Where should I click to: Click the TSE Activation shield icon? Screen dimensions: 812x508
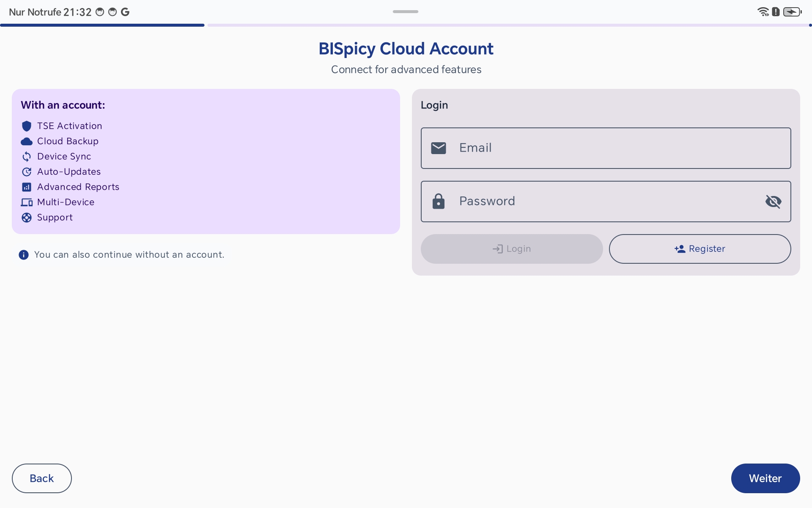[27, 126]
